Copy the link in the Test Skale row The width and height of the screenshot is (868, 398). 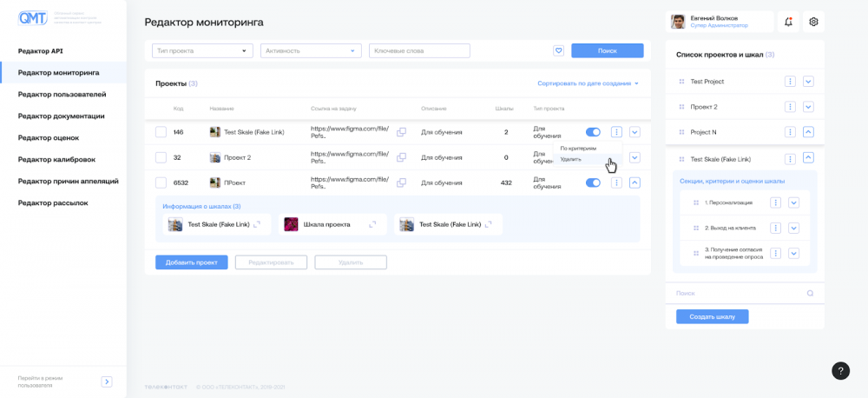click(401, 132)
